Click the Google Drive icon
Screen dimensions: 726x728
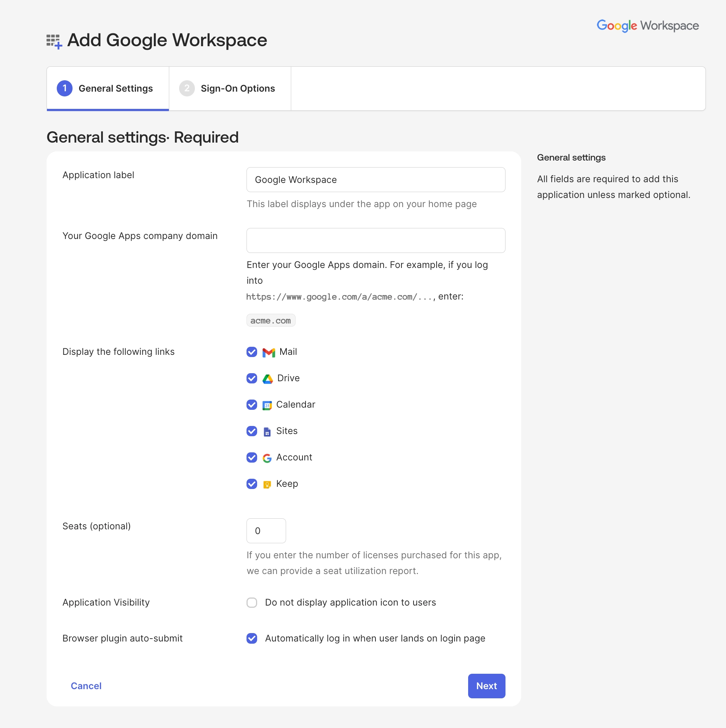267,379
